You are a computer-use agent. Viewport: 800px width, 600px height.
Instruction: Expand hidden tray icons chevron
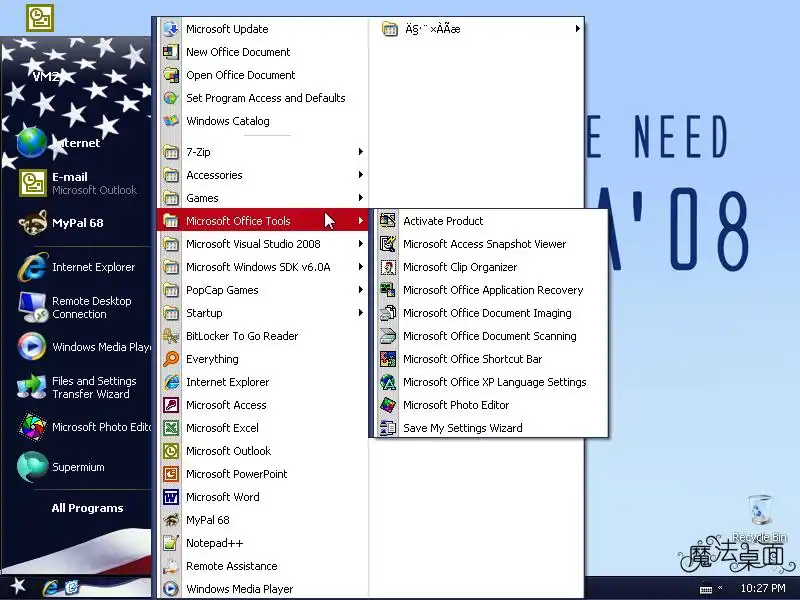coord(720,588)
